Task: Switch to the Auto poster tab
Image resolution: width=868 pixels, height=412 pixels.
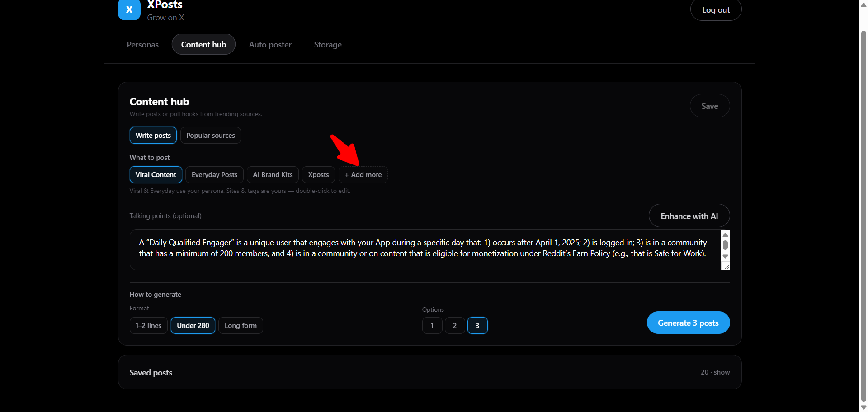Action: pyautogui.click(x=270, y=45)
